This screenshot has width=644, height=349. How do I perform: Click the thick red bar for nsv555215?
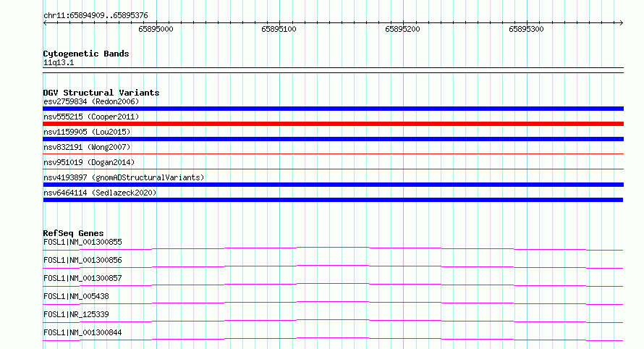[333, 124]
